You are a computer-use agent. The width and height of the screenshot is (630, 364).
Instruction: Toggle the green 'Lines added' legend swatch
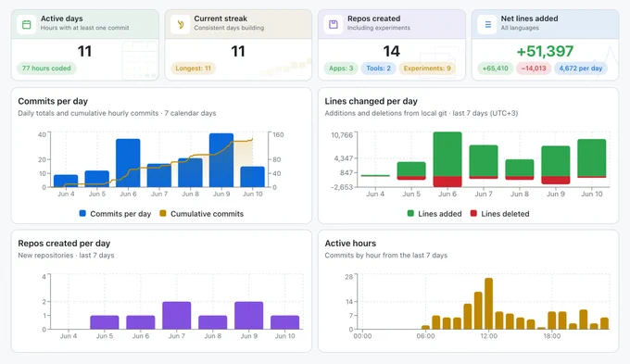point(410,213)
